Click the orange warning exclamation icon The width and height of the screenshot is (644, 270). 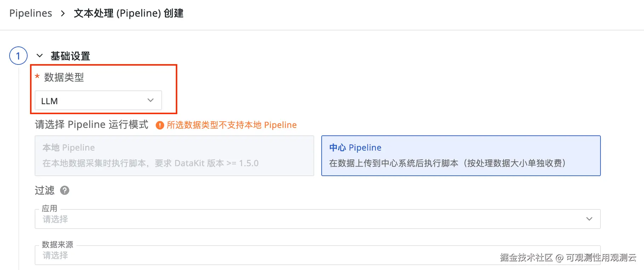(x=160, y=125)
